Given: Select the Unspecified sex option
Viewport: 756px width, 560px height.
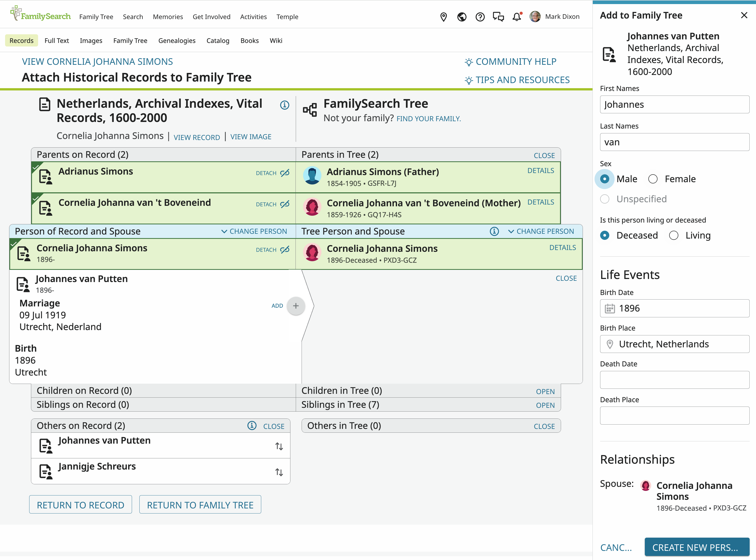Looking at the screenshot, I should pyautogui.click(x=605, y=199).
